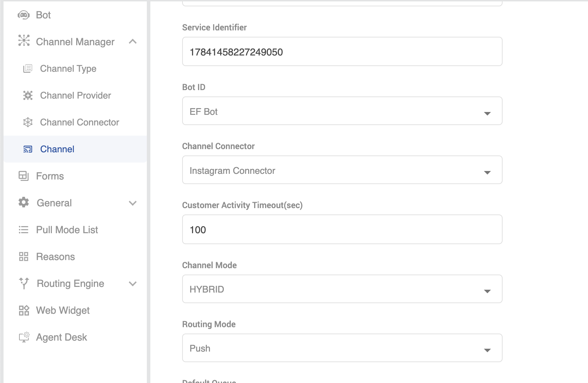
Task: Open the Channel Mode dropdown showing HYBRID
Action: pyautogui.click(x=342, y=289)
